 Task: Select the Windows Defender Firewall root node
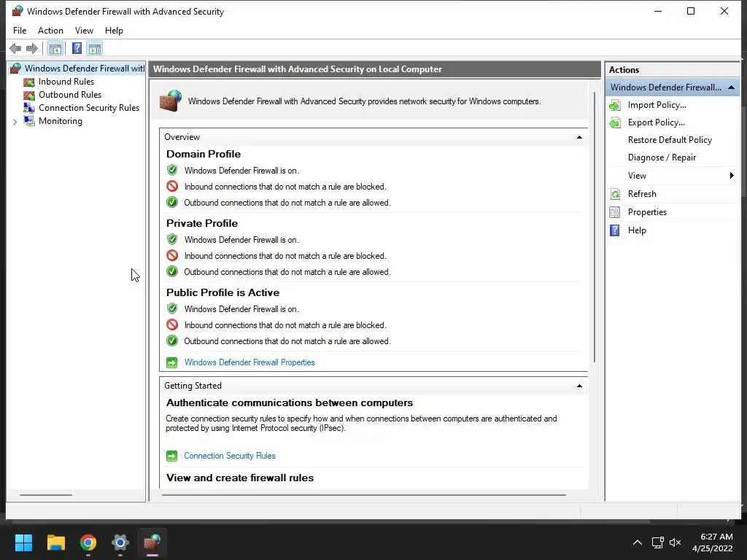tap(85, 69)
